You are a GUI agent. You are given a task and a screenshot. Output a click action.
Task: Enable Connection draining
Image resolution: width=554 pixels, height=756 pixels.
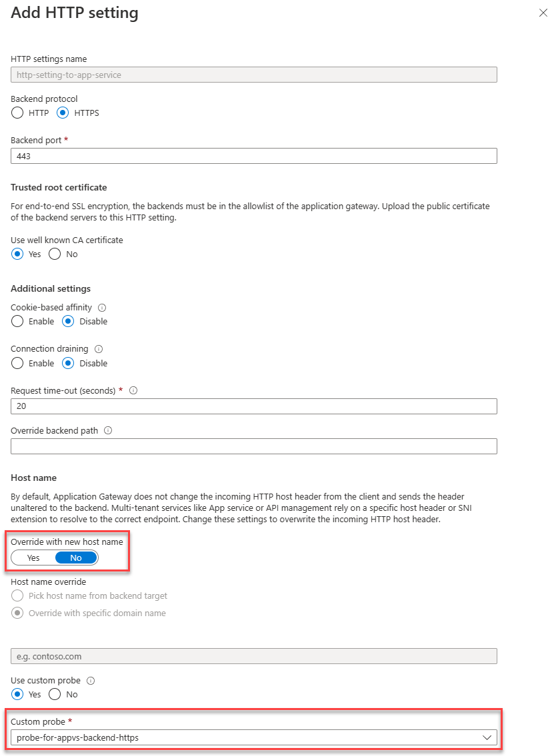[17, 363]
